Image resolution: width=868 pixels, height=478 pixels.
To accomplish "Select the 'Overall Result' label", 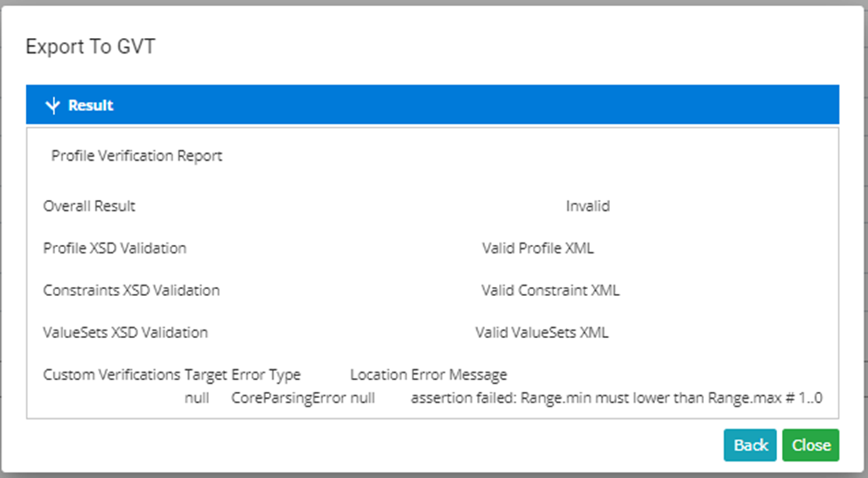I will pos(89,206).
